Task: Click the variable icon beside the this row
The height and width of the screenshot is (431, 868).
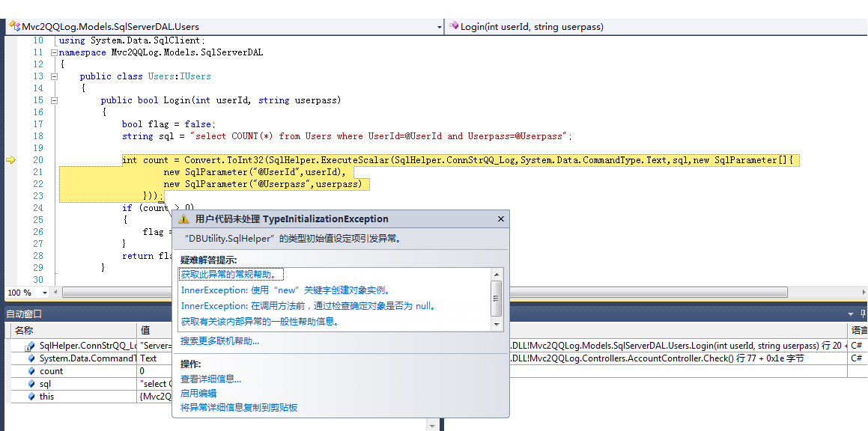Action: 31,397
